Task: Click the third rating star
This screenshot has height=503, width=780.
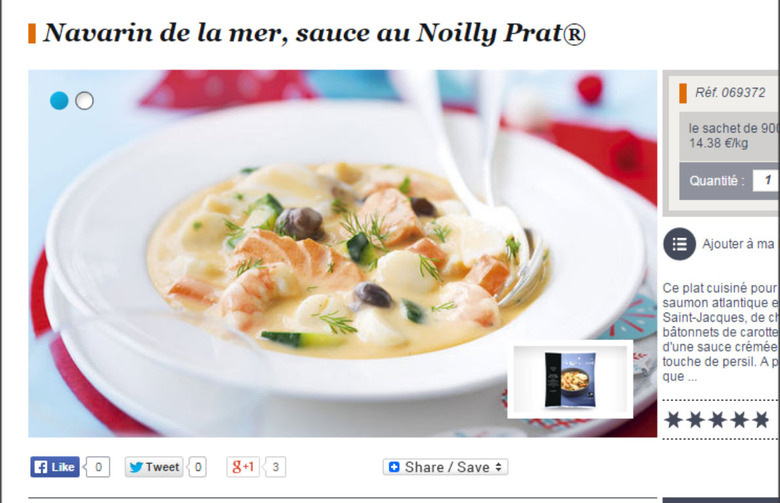Action: pyautogui.click(x=717, y=419)
